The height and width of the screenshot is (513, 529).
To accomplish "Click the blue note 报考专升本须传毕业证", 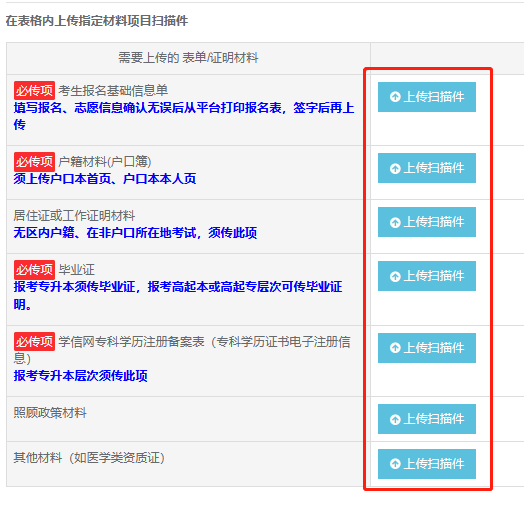I will click(x=178, y=295).
